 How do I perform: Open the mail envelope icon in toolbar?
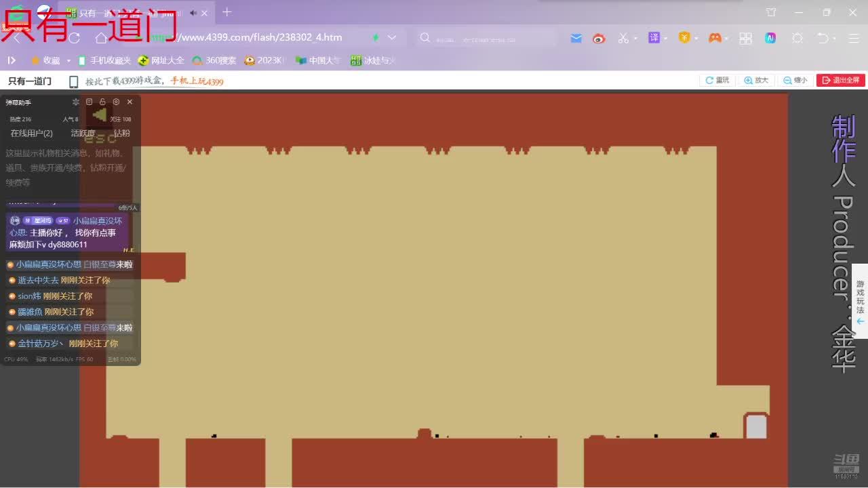576,38
